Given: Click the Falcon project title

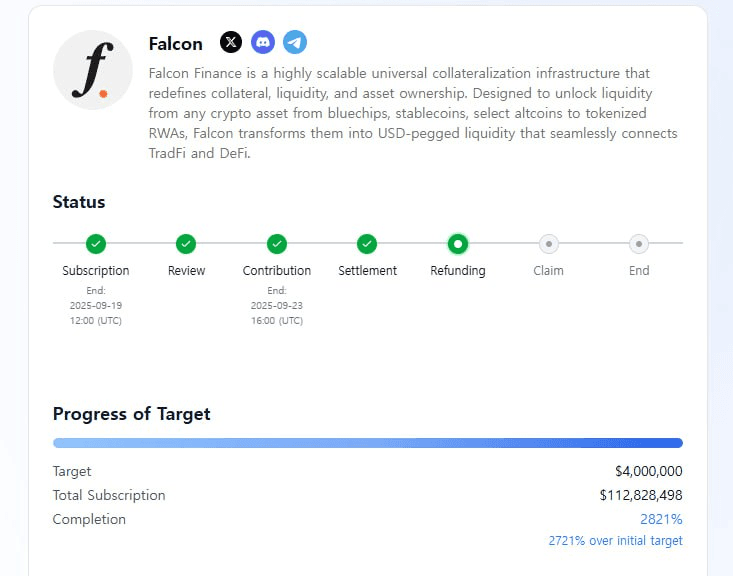Looking at the screenshot, I should (175, 43).
